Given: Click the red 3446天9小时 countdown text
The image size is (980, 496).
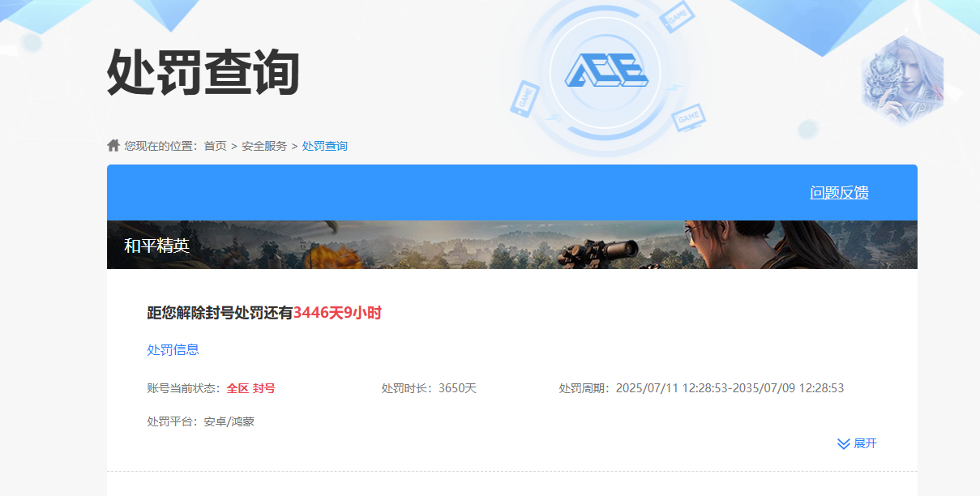Looking at the screenshot, I should click(x=337, y=313).
